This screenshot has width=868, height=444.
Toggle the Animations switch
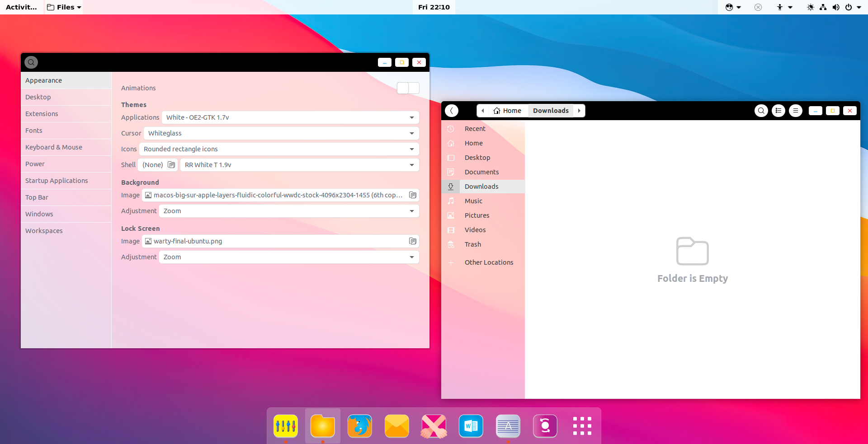[x=408, y=88]
